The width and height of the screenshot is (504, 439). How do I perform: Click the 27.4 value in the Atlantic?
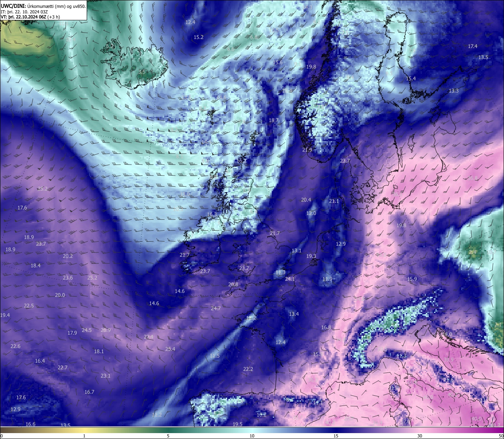click(148, 337)
